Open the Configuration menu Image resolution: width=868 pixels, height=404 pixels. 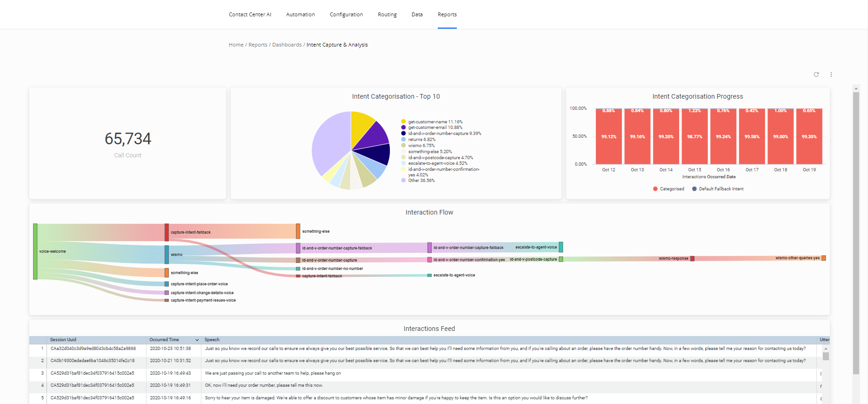[x=346, y=14]
